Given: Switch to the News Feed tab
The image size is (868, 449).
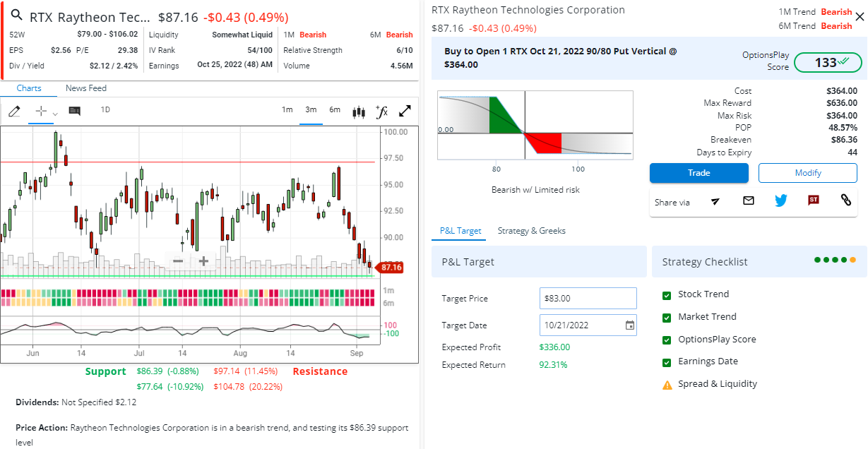Looking at the screenshot, I should (x=86, y=88).
